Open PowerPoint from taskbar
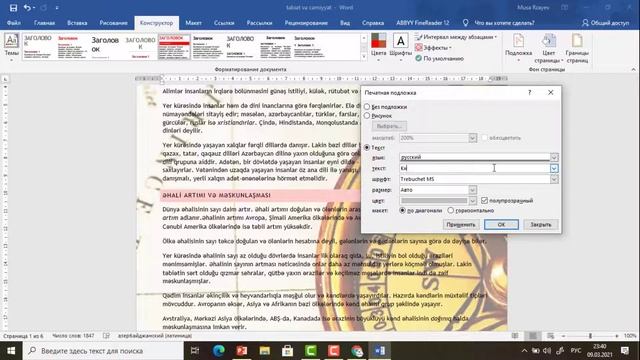Viewport: 640px width, 360px height. (x=242, y=351)
